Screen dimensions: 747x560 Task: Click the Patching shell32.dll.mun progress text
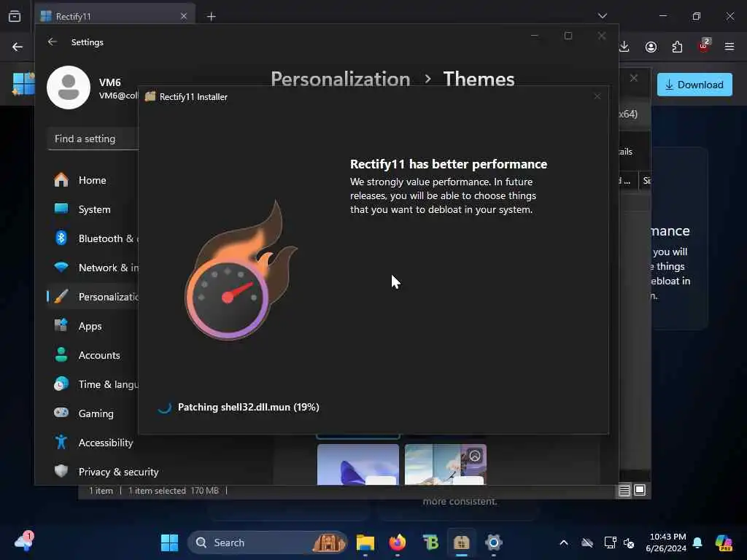248,407
